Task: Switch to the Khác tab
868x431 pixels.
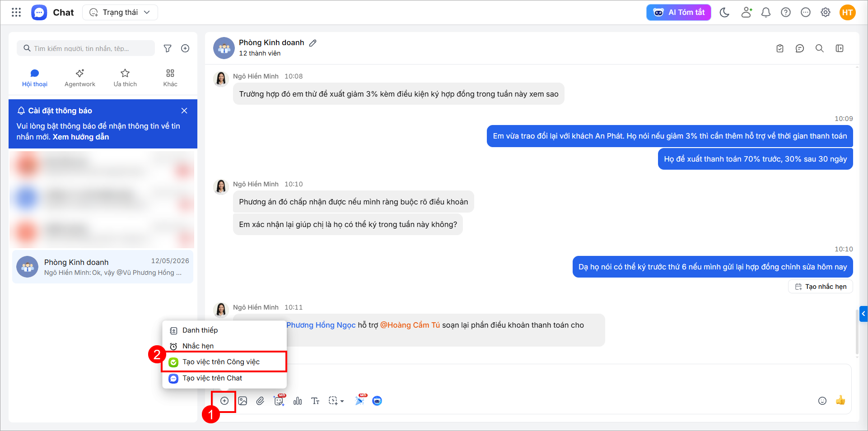Action: (x=170, y=78)
